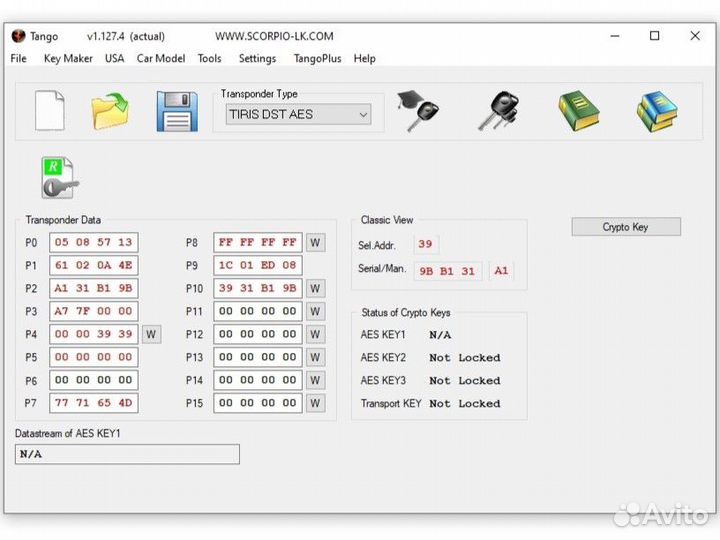This screenshot has width=720, height=540.
Task: Open the stacked books icon
Action: [x=657, y=111]
